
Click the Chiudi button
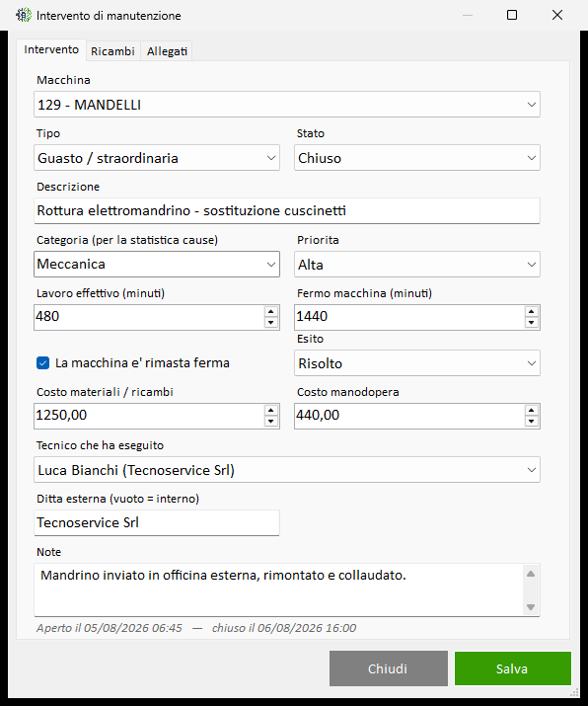(389, 668)
